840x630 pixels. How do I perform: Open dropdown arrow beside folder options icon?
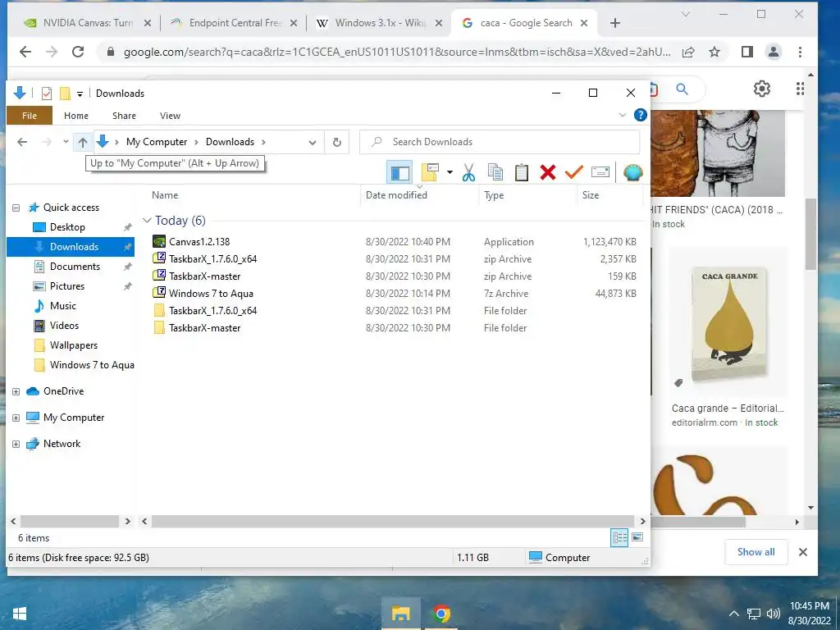click(450, 172)
